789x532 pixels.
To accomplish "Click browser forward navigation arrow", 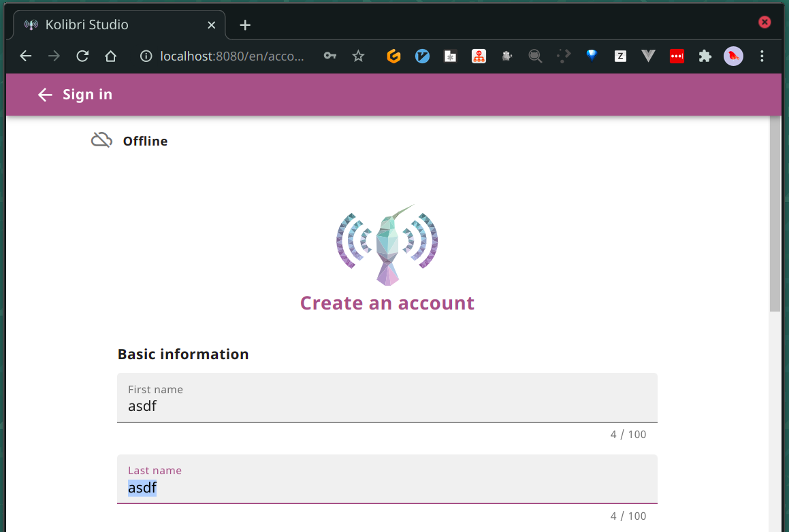I will 54,56.
